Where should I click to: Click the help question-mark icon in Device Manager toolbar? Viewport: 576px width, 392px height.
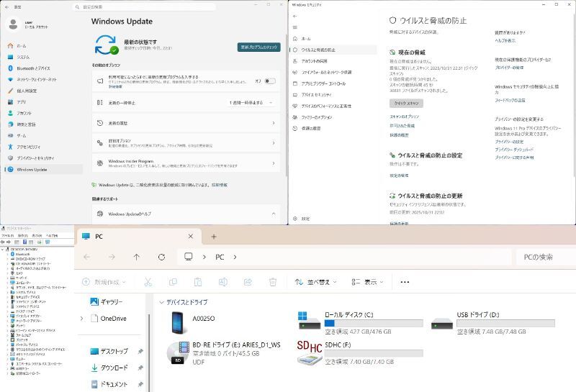click(24, 242)
